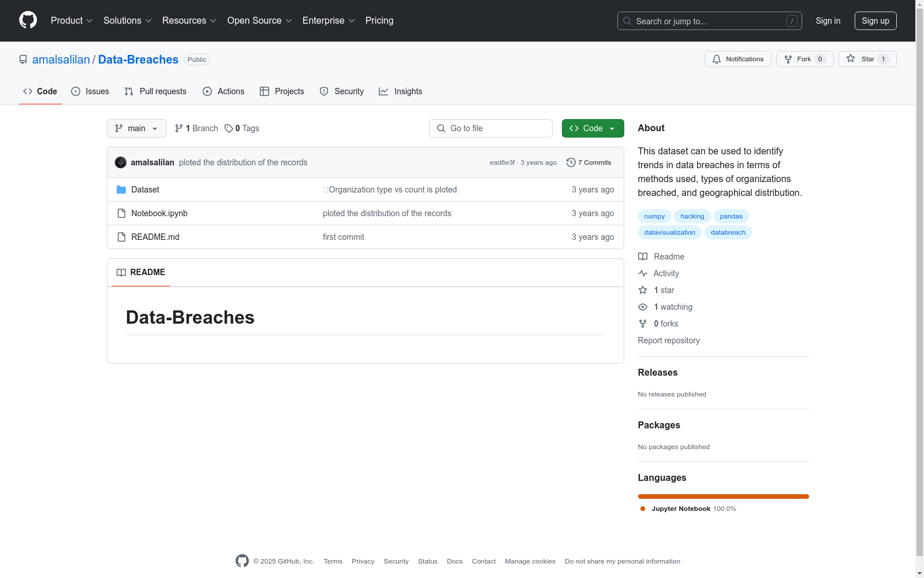This screenshot has height=578, width=924.
Task: Click the commit history clock icon
Action: coord(571,162)
